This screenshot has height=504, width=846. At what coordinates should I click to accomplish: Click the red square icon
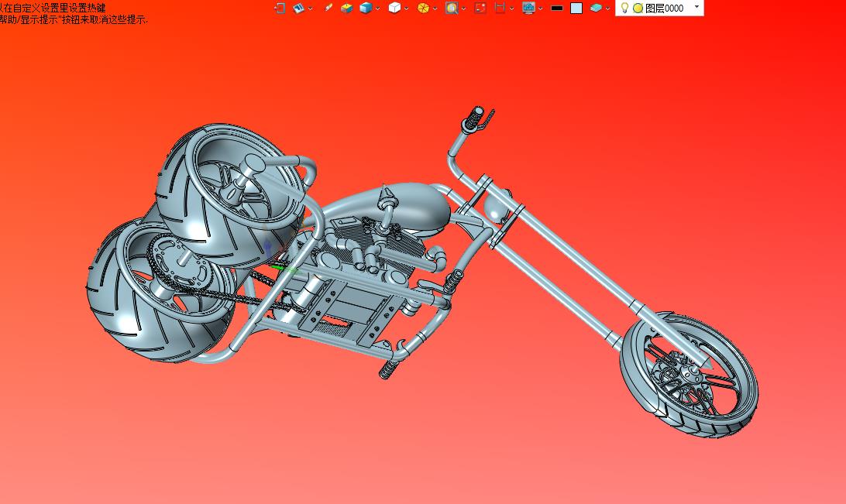[480, 8]
